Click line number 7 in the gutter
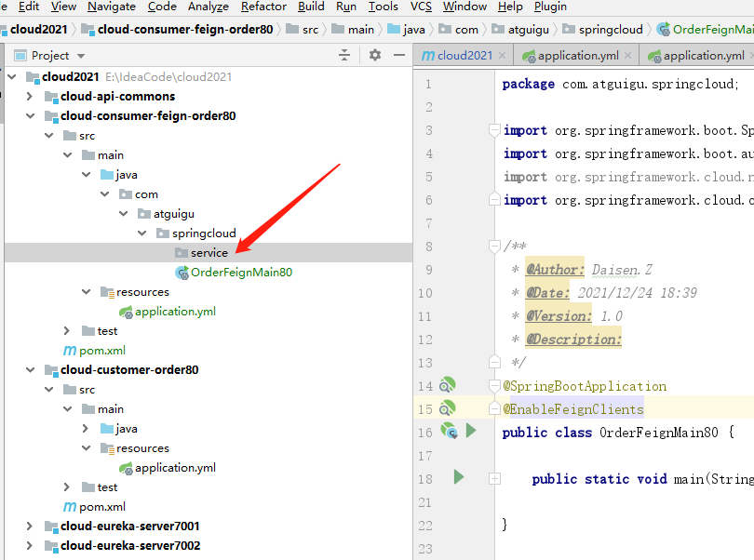This screenshot has height=560, width=754. (x=429, y=223)
